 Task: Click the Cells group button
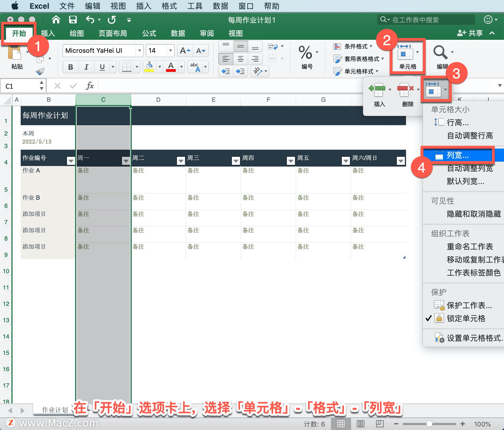pyautogui.click(x=407, y=57)
